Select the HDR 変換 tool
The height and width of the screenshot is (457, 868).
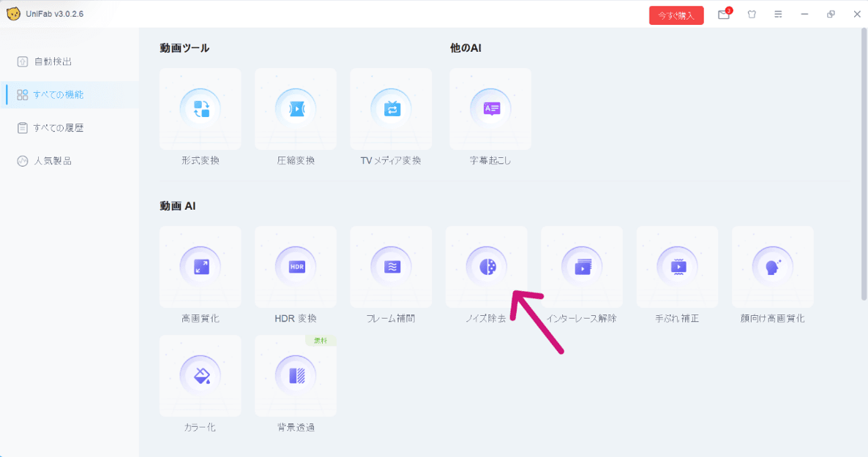pos(296,268)
